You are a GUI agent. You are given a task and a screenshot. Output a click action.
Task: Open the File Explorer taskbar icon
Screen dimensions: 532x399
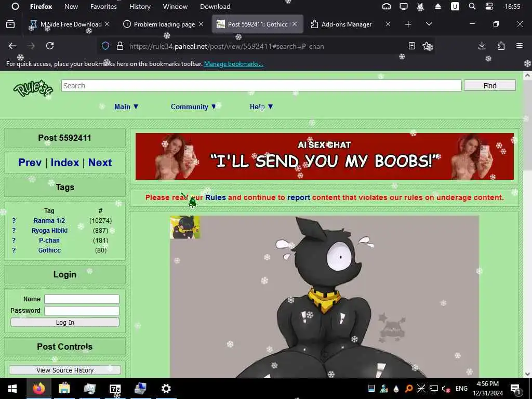point(64,389)
